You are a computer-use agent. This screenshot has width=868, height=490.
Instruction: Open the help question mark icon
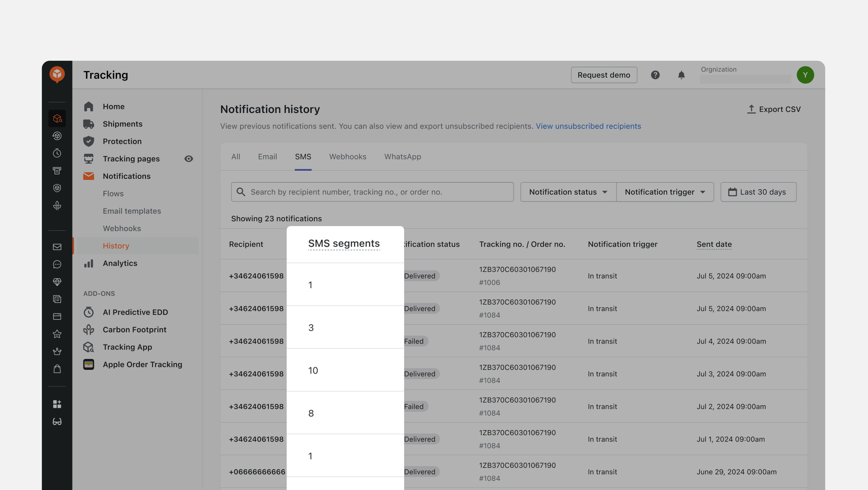(x=655, y=75)
